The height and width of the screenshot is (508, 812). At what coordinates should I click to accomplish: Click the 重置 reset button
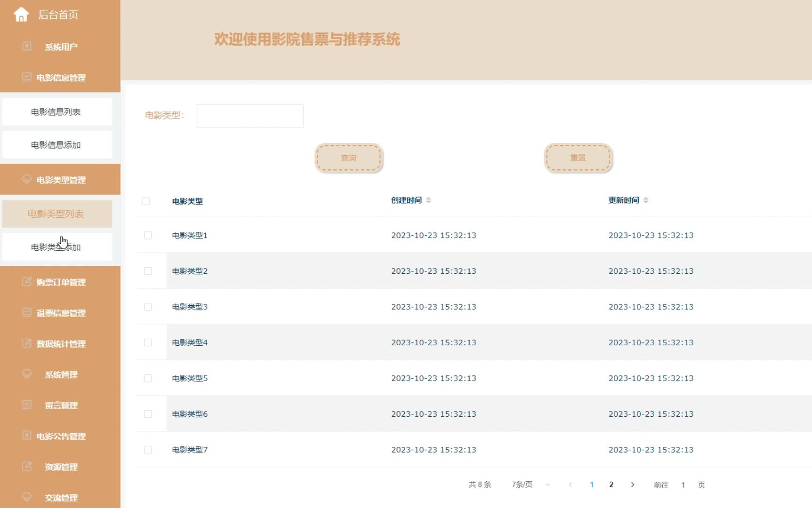578,158
